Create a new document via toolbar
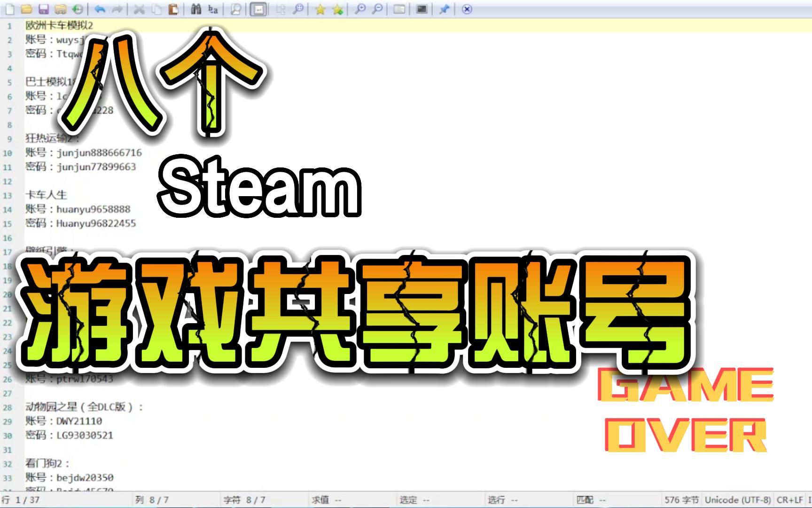 click(x=9, y=9)
